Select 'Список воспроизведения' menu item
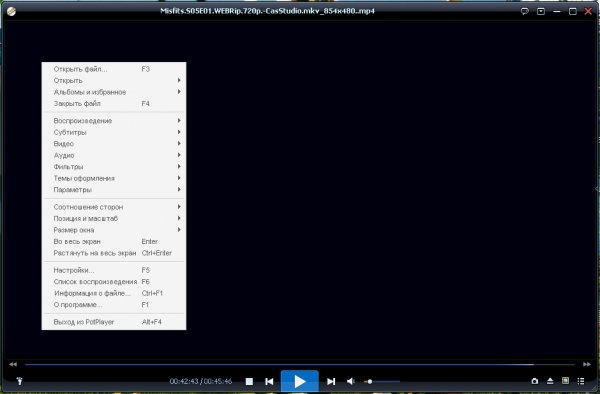This screenshot has width=600, height=394. (x=114, y=282)
